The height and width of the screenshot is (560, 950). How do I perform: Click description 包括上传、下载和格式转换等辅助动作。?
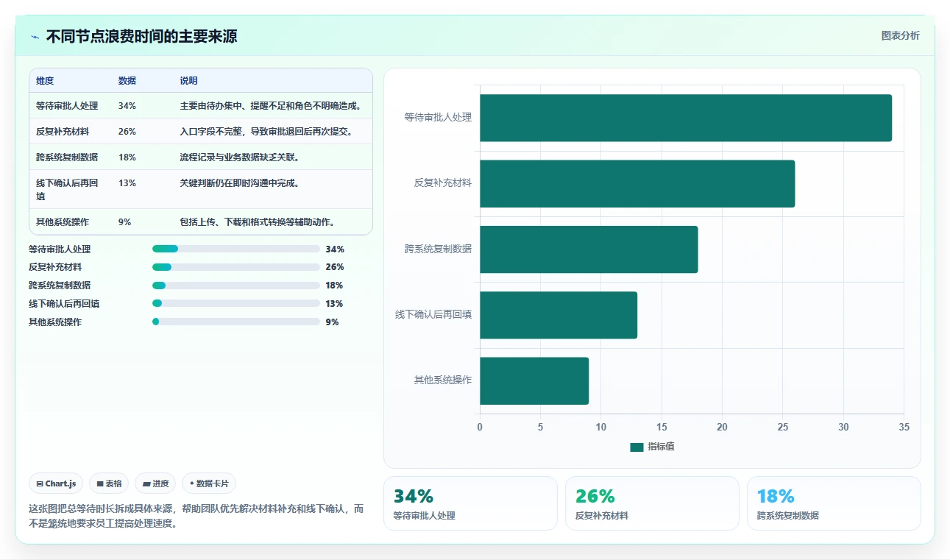tap(258, 221)
